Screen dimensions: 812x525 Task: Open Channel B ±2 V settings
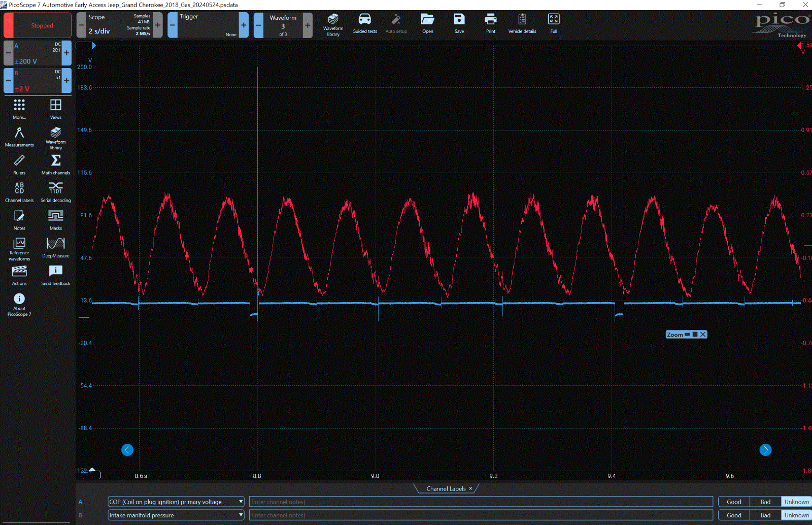[x=38, y=80]
